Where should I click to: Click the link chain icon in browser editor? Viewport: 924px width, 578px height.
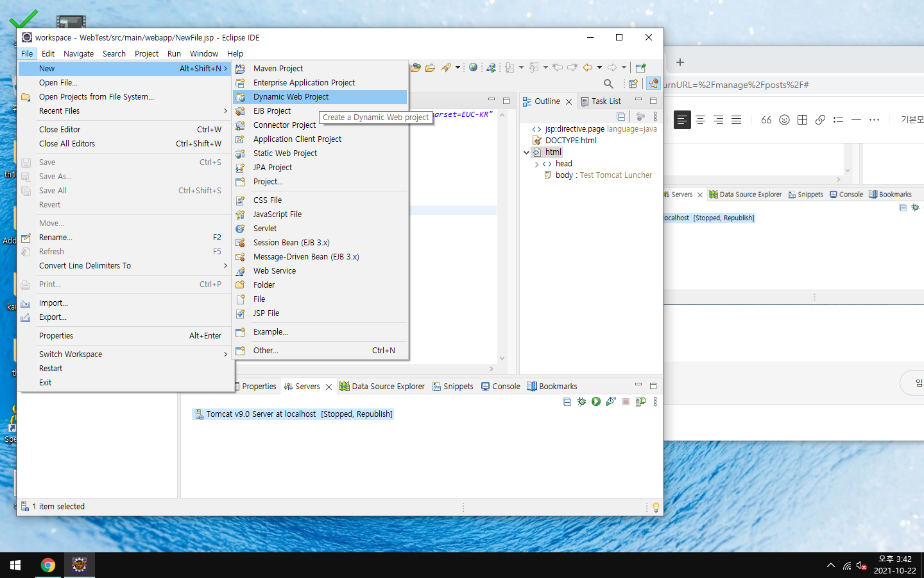pyautogui.click(x=820, y=120)
